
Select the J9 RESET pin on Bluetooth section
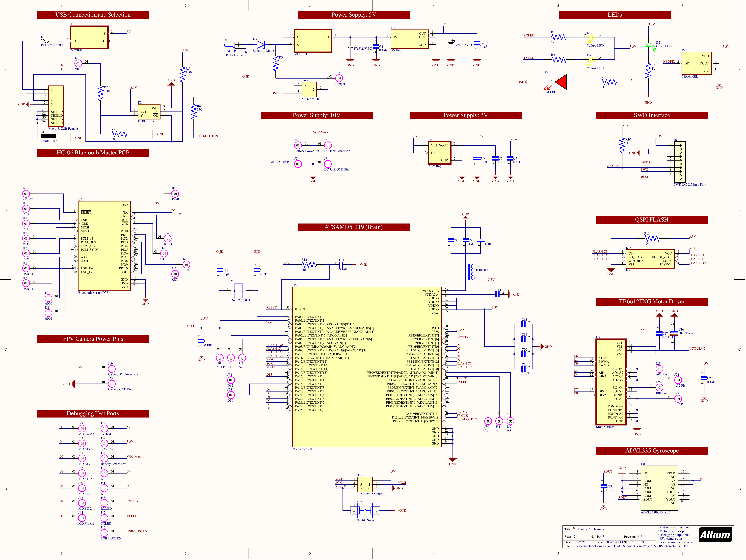(26, 194)
